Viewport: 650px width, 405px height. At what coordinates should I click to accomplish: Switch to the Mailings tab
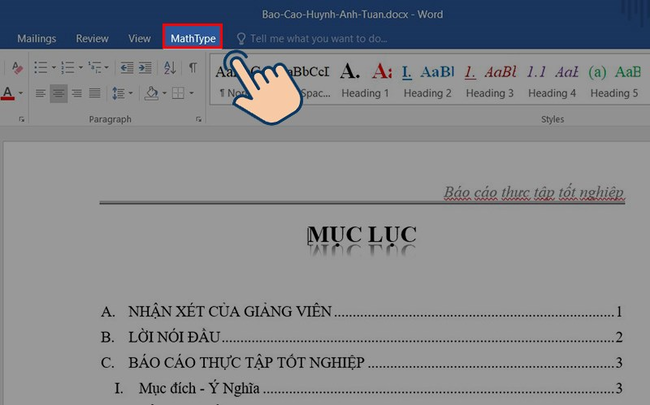[x=36, y=38]
